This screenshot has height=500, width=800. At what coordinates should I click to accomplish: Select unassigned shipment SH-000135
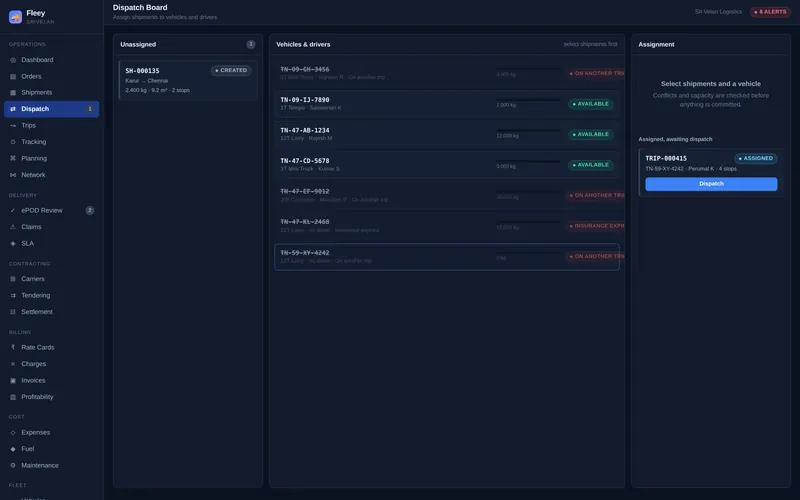click(188, 80)
